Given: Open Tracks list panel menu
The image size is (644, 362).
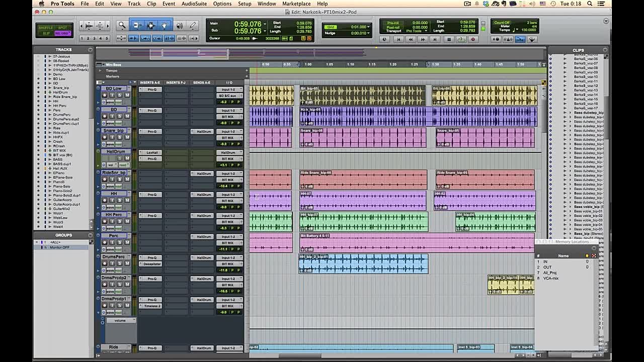Looking at the screenshot, I should [91, 50].
